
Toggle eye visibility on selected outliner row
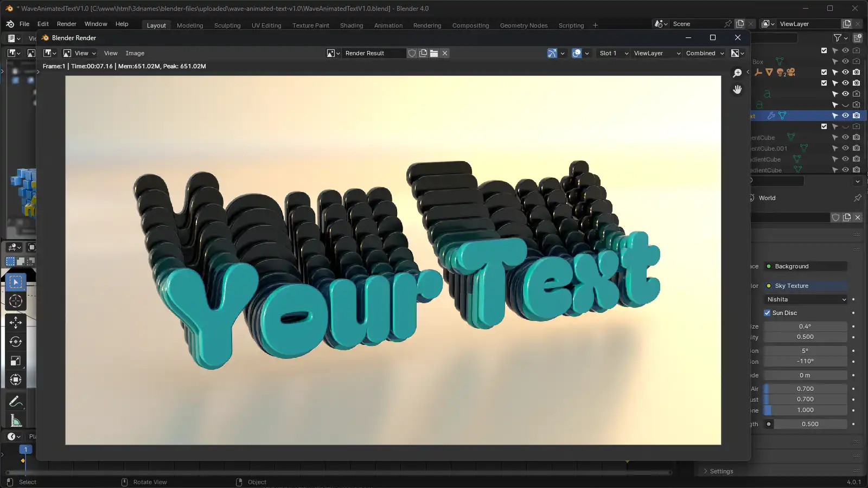coord(845,115)
